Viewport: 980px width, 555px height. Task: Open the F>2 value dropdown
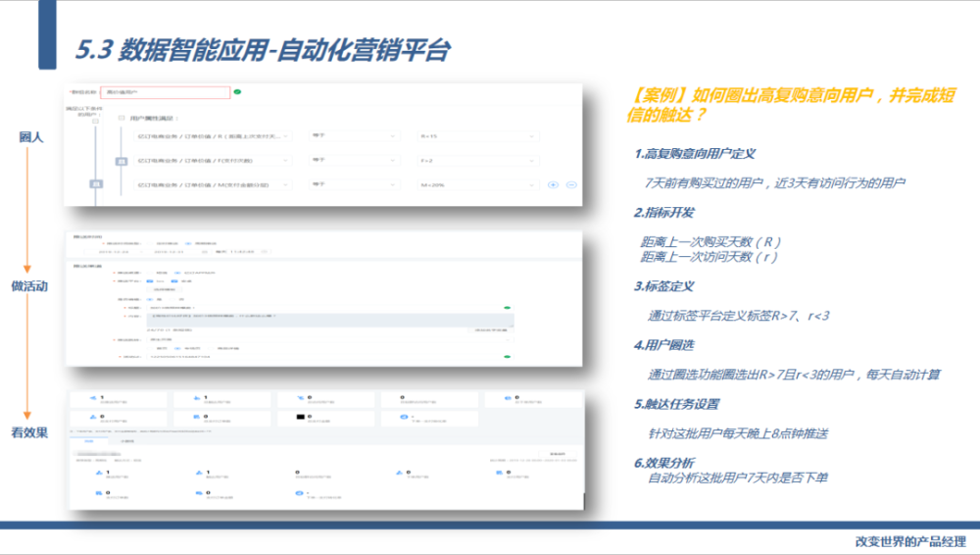click(477, 161)
